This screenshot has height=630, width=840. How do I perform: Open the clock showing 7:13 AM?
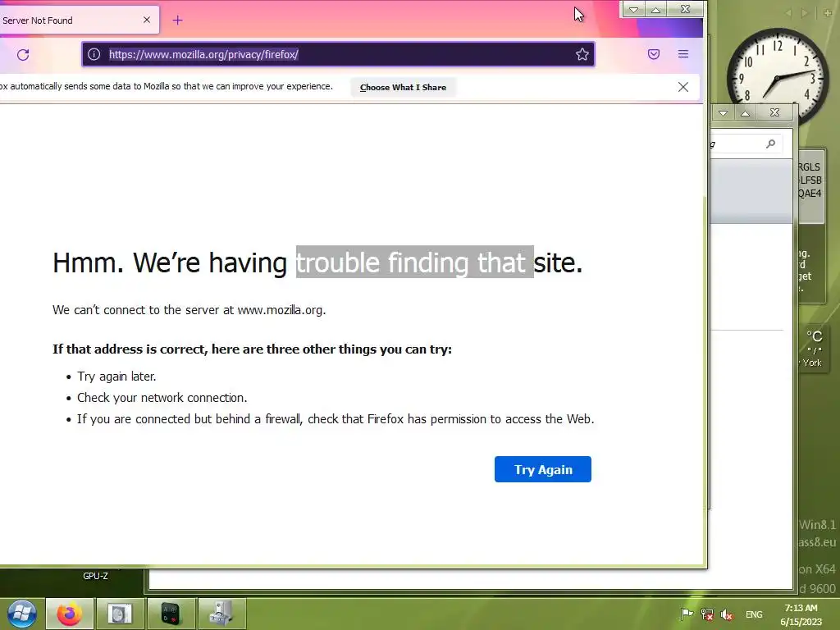(801, 614)
